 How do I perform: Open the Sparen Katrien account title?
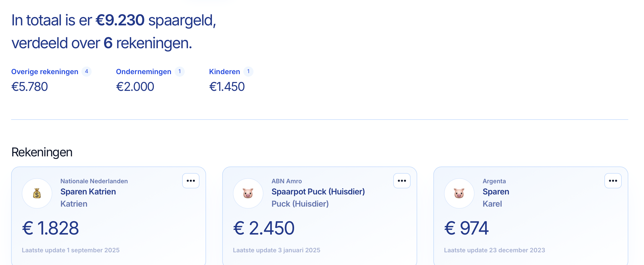point(88,192)
